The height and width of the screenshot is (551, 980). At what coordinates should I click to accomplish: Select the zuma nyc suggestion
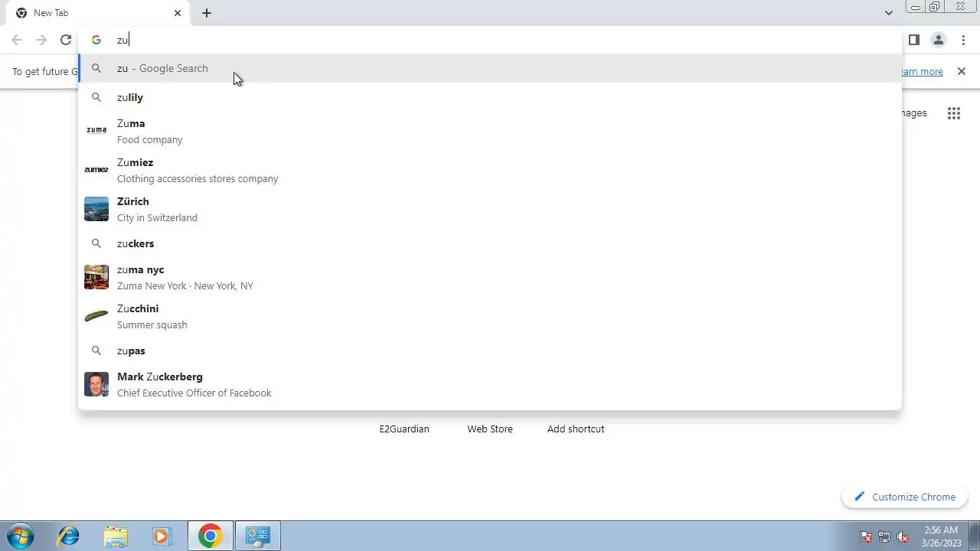click(x=490, y=277)
